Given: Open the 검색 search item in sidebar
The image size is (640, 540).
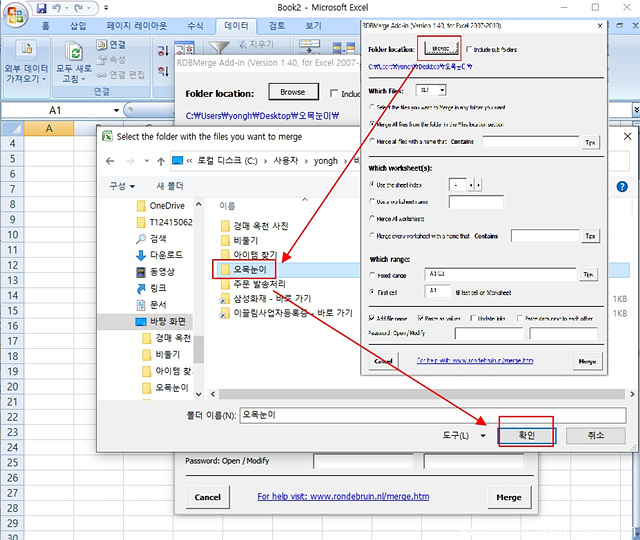Looking at the screenshot, I should 151,238.
